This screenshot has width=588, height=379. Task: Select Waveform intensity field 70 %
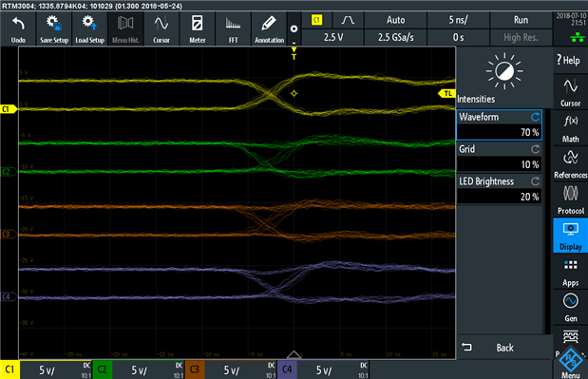click(x=499, y=132)
